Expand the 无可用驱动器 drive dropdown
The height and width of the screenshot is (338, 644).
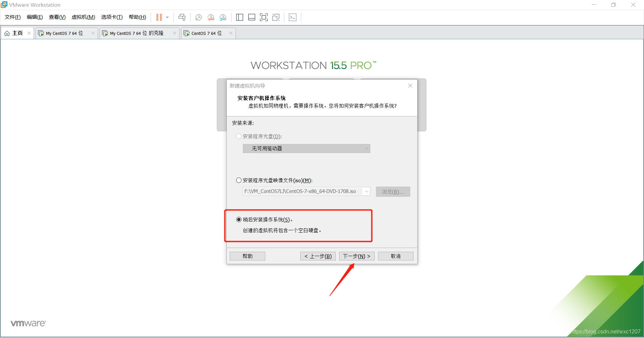click(306, 148)
